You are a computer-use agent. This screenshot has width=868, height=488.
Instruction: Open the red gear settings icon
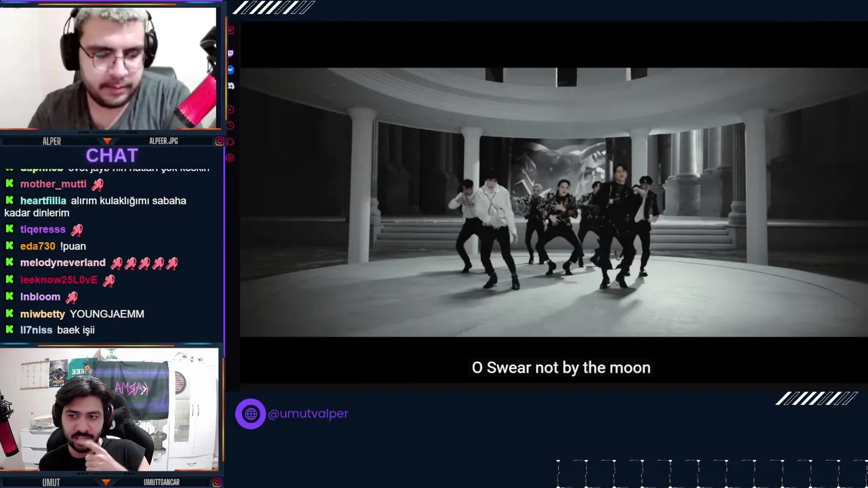[231, 157]
